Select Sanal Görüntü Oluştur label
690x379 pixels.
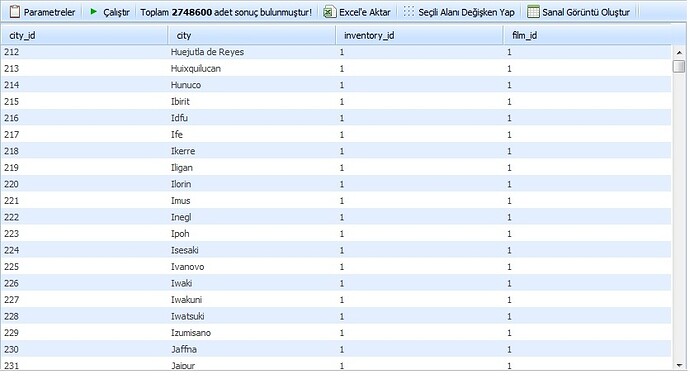click(x=586, y=12)
